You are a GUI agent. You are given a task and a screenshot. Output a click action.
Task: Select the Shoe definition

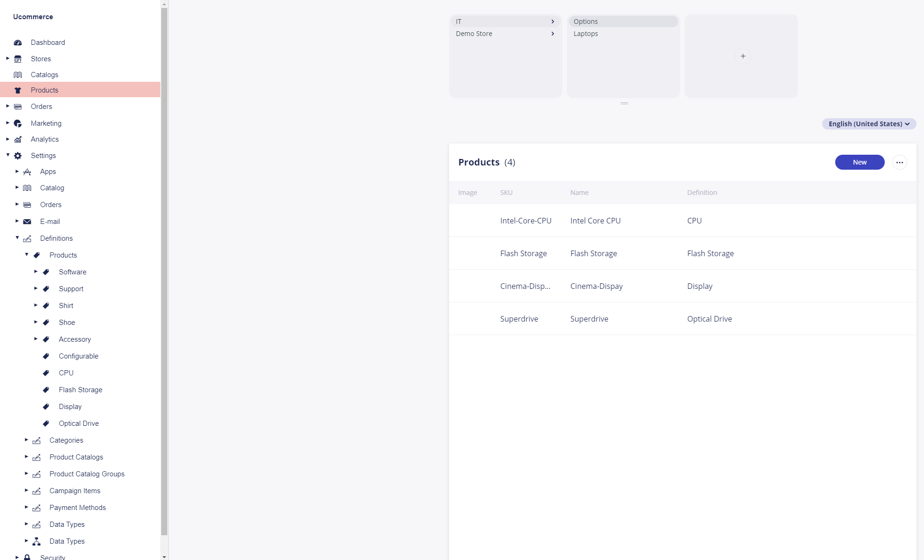pos(67,323)
